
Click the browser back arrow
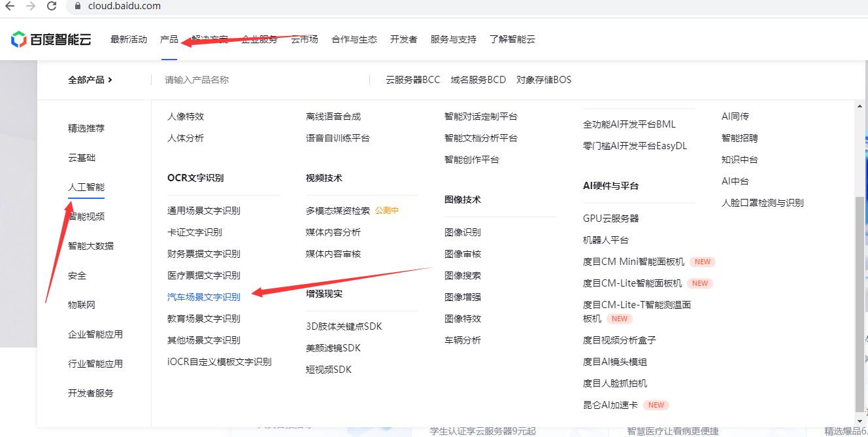[10, 6]
